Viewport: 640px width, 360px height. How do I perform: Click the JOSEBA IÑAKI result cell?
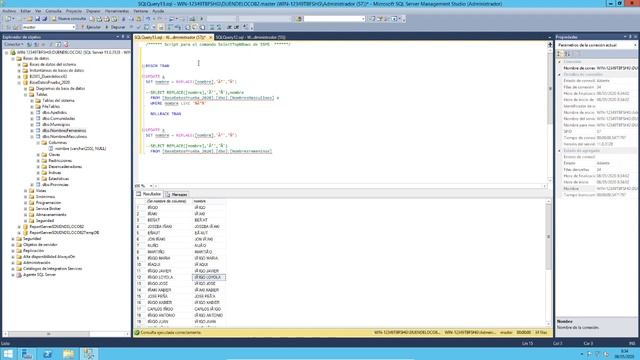[x=169, y=227]
